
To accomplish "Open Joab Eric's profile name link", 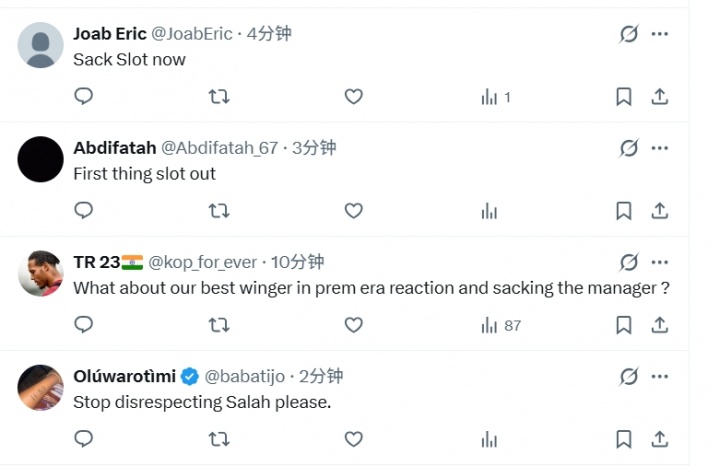I will (110, 34).
